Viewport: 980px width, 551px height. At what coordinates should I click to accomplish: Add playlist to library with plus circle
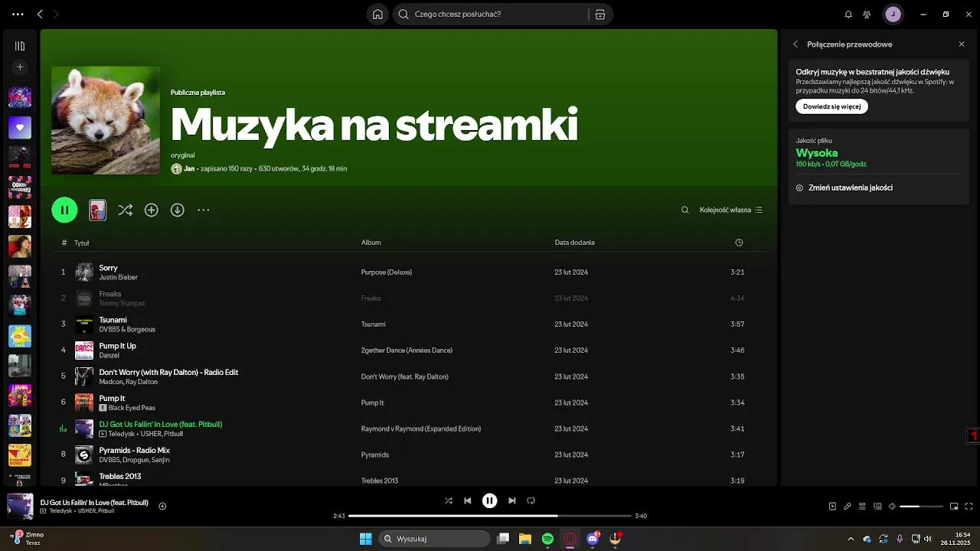tap(152, 210)
